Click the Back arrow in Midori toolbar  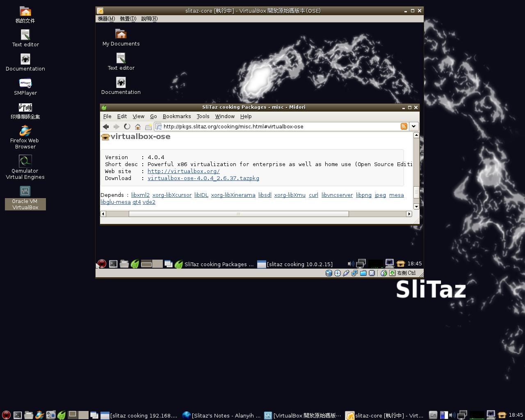pos(106,127)
